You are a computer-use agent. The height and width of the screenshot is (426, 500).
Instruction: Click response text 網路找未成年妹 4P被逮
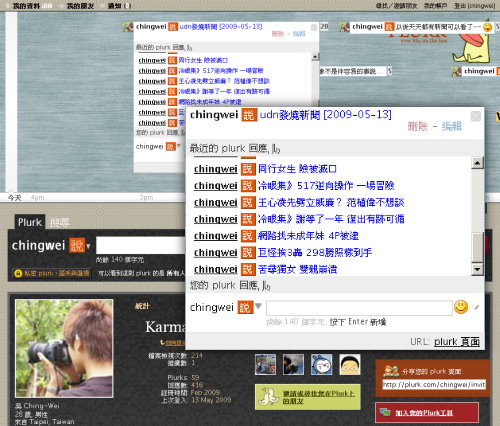pyautogui.click(x=308, y=236)
